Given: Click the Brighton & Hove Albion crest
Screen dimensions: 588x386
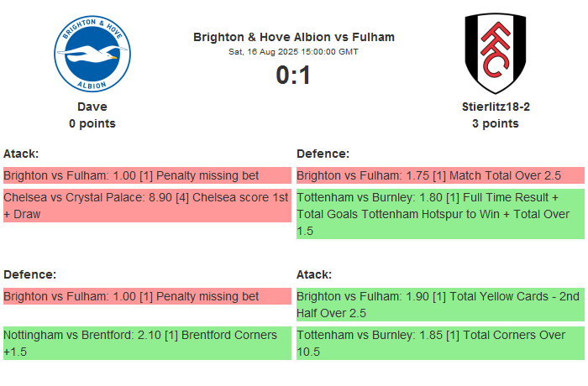Looking at the screenshot, I should pyautogui.click(x=92, y=53).
